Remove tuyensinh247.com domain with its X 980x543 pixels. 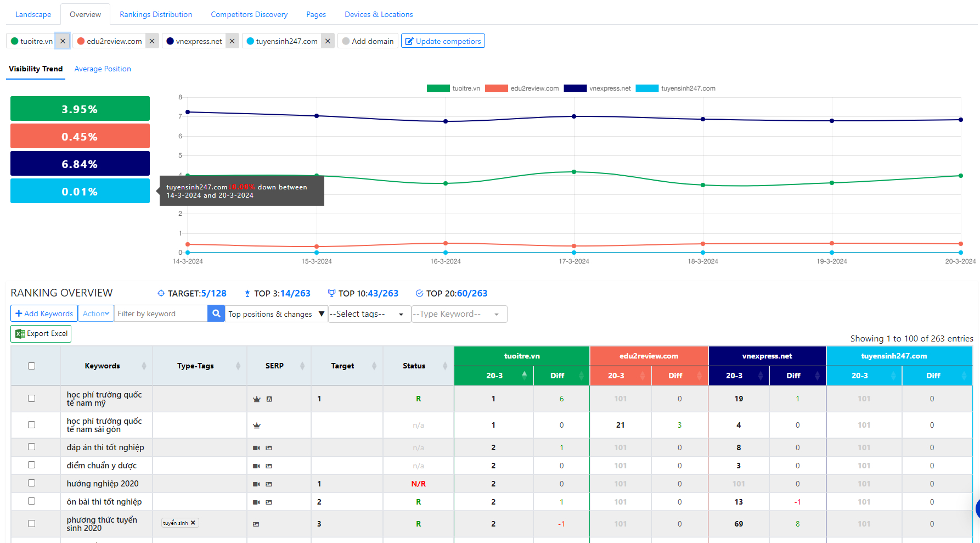tap(328, 41)
